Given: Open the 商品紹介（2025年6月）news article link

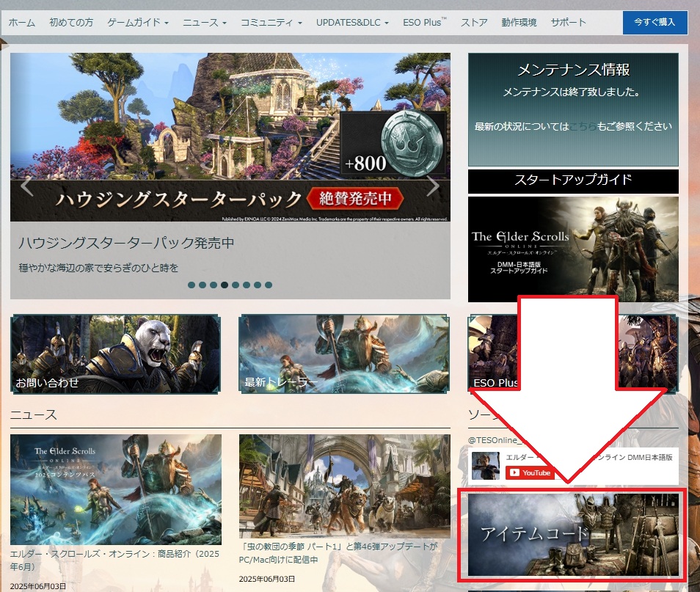Looking at the screenshot, I should pos(114,560).
